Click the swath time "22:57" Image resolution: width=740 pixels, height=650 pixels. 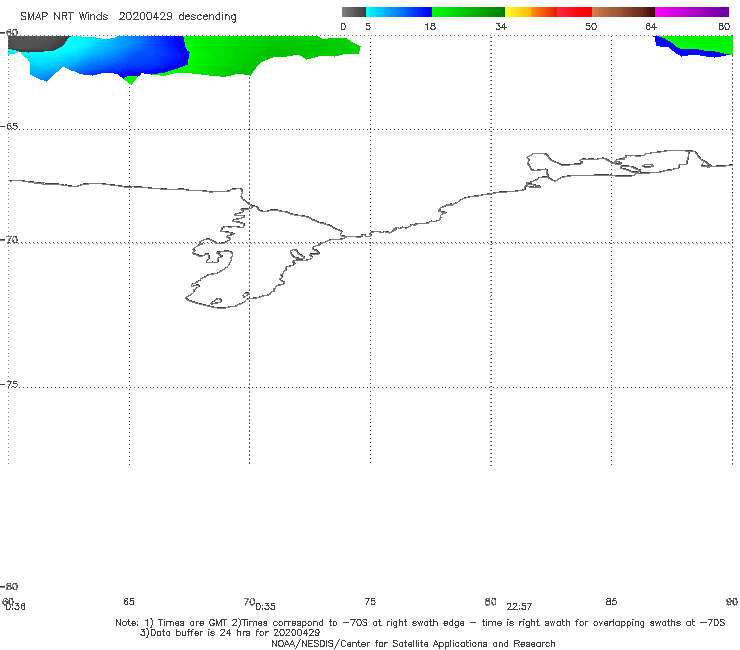(x=519, y=607)
